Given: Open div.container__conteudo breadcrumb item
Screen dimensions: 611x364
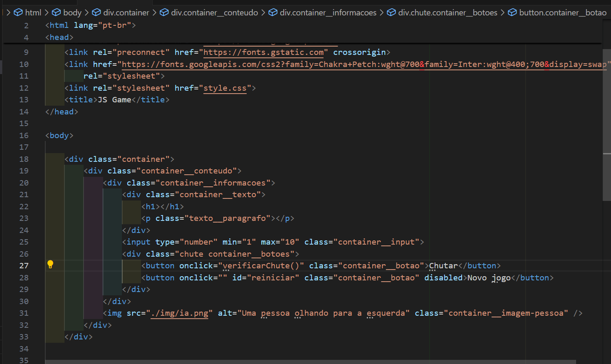Looking at the screenshot, I should 215,12.
